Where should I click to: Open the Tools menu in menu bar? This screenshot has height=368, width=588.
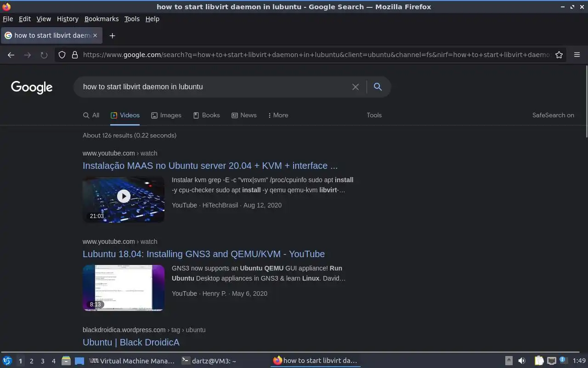[132, 19]
